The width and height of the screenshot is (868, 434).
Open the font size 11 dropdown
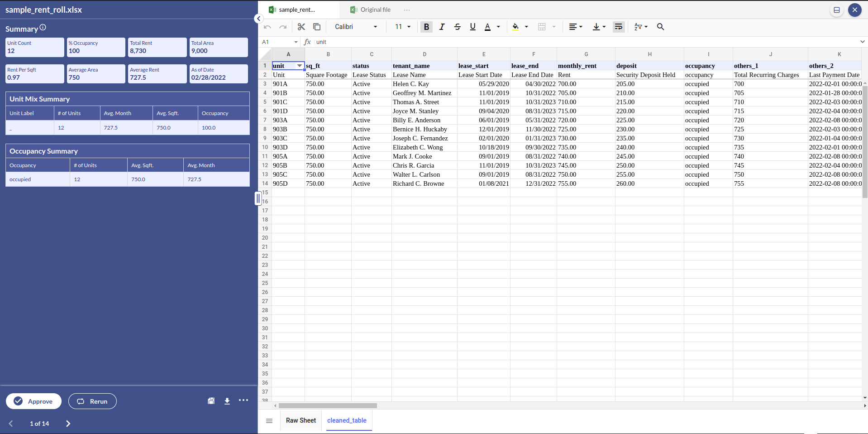403,27
